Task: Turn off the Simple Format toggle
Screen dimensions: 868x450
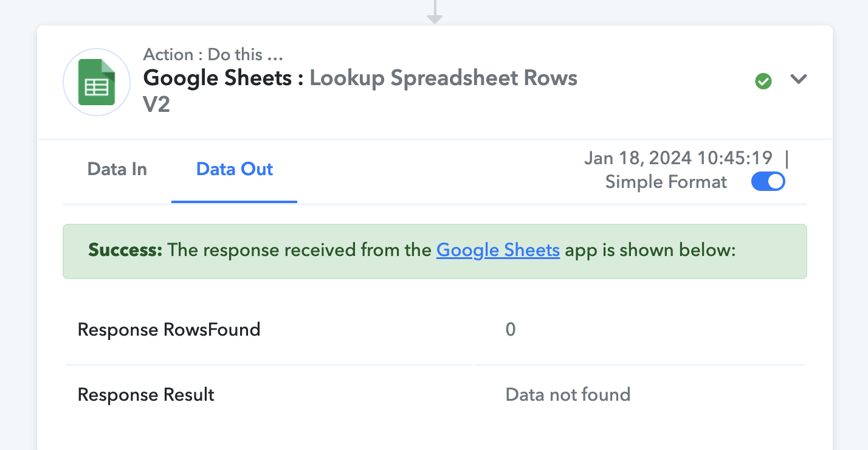Action: click(x=768, y=182)
